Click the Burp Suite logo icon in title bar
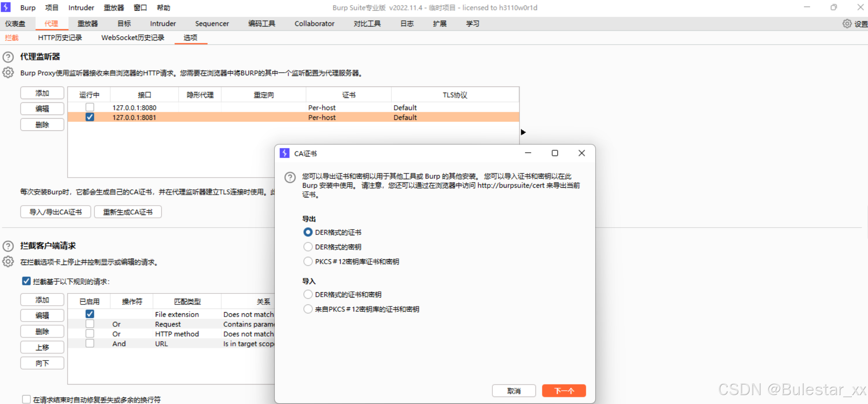The image size is (868, 404). tap(6, 7)
